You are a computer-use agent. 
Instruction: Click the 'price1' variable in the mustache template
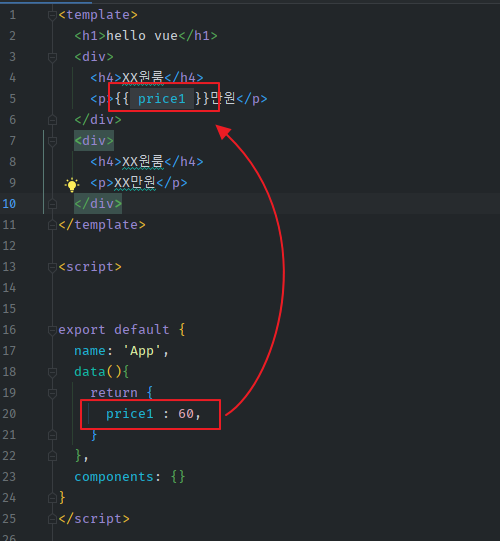click(x=161, y=99)
